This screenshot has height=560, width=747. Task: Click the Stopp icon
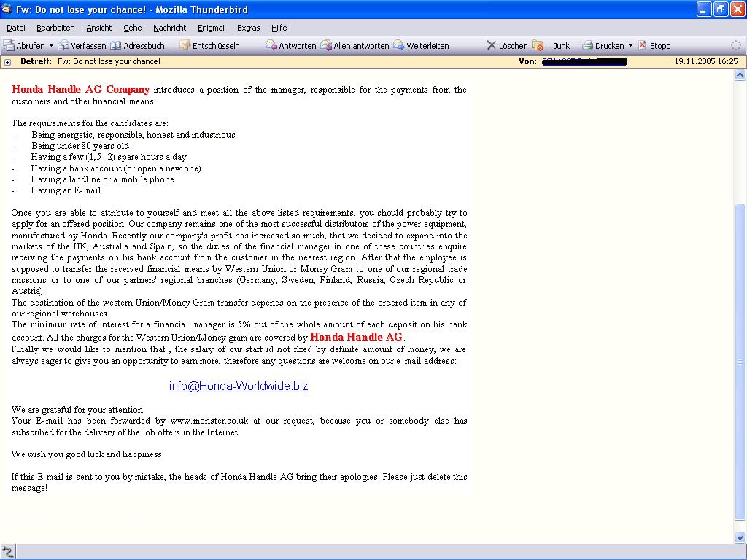(x=643, y=46)
